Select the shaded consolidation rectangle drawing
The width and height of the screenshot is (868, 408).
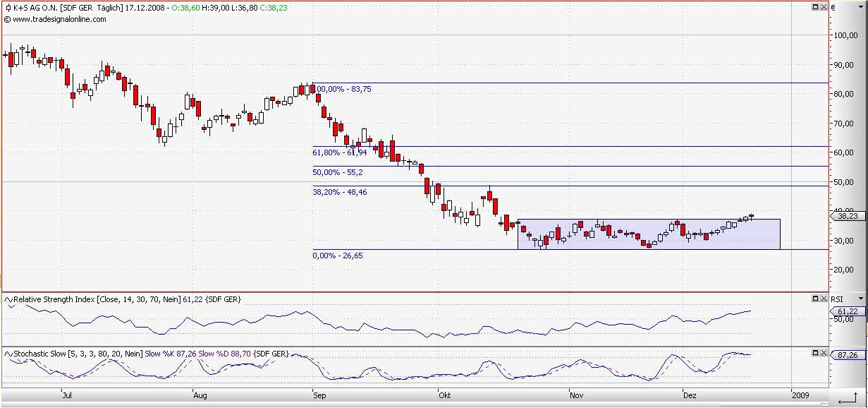click(649, 234)
